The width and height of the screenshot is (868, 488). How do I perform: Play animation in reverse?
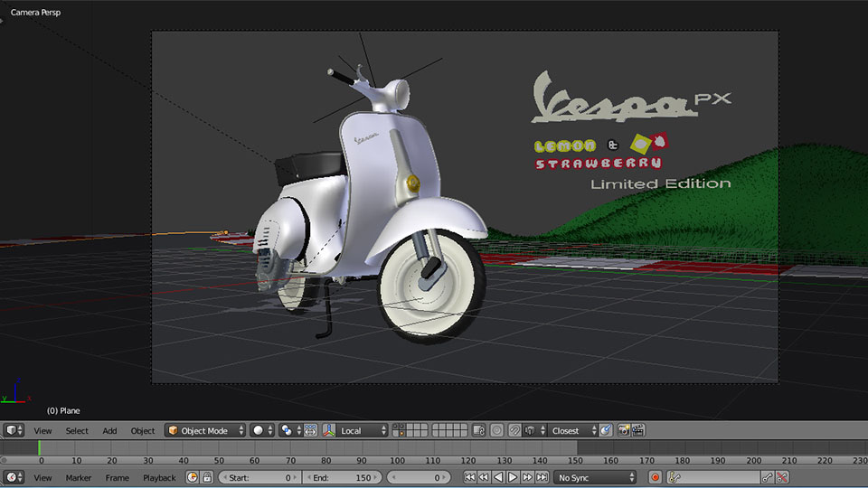498,477
